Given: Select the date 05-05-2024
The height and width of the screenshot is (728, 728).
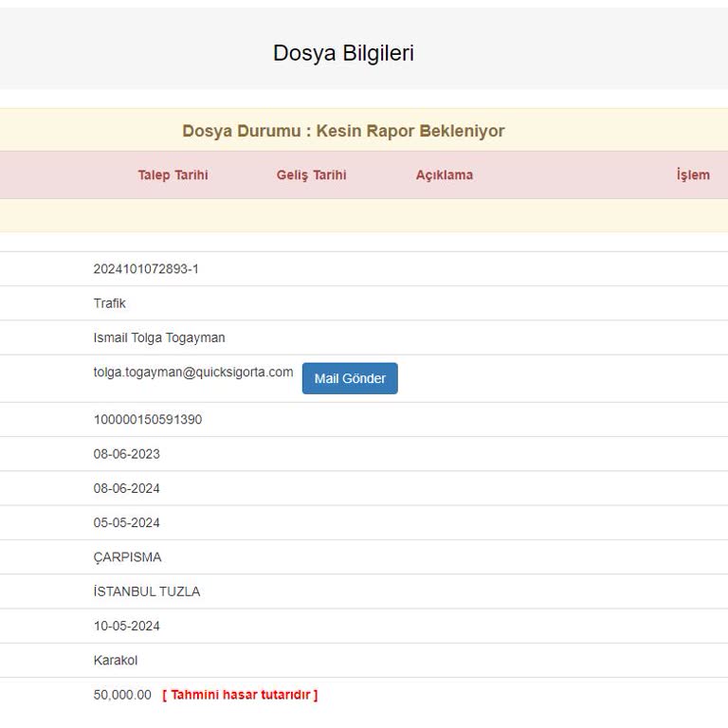Looking at the screenshot, I should [x=126, y=522].
